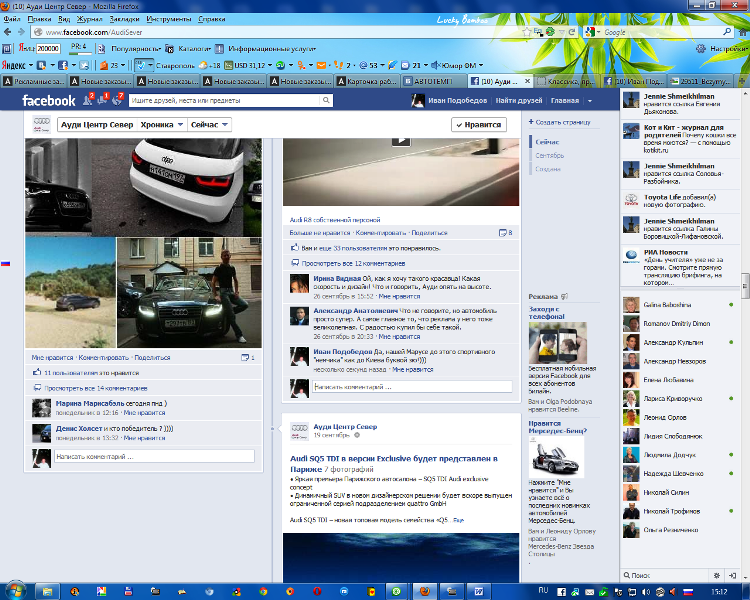Click volume icon in system tray
The image size is (750, 600).
[x=646, y=592]
